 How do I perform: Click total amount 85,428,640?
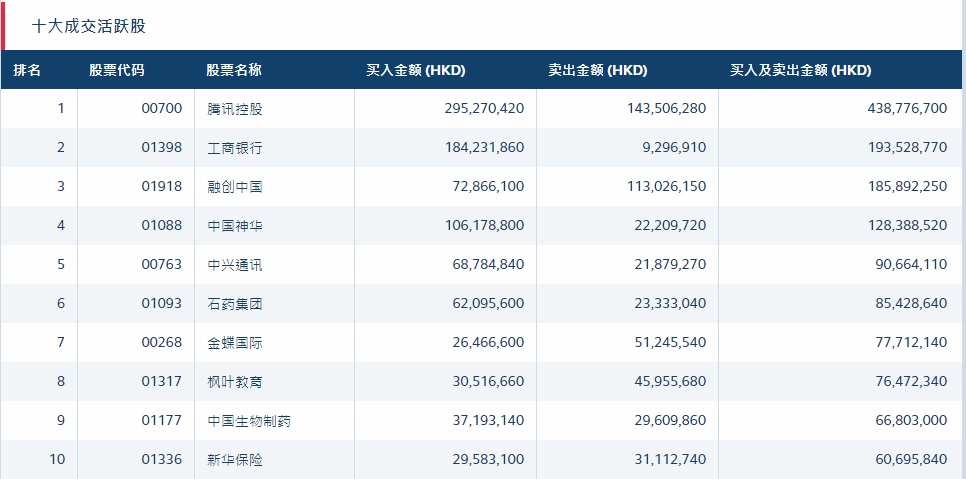[911, 304]
